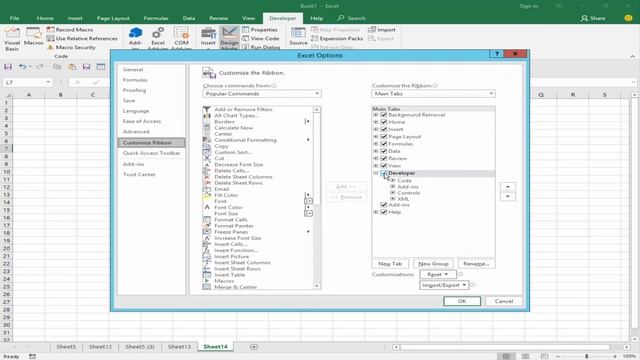This screenshot has height=360, width=640.
Task: Uncheck the Review tab checkbox
Action: (x=384, y=158)
